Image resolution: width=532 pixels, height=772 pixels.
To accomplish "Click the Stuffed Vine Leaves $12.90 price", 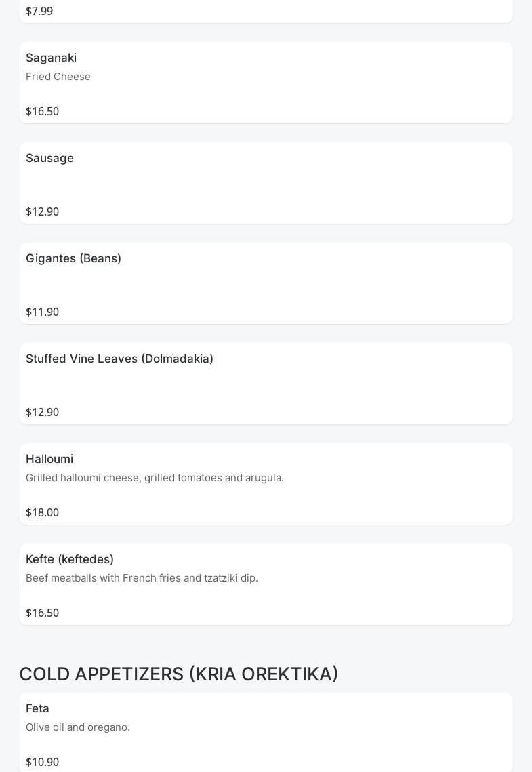I will click(x=42, y=412).
